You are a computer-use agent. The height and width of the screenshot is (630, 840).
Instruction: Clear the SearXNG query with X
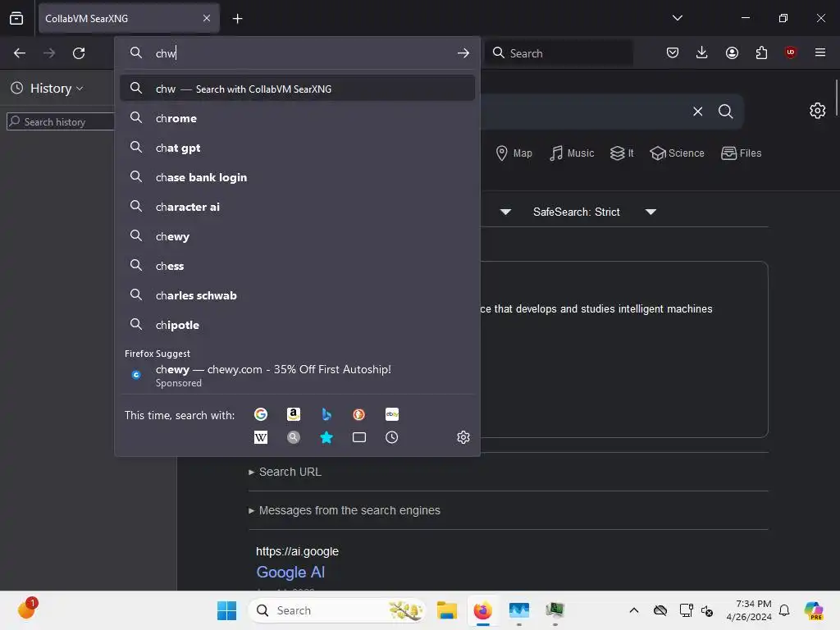click(697, 111)
